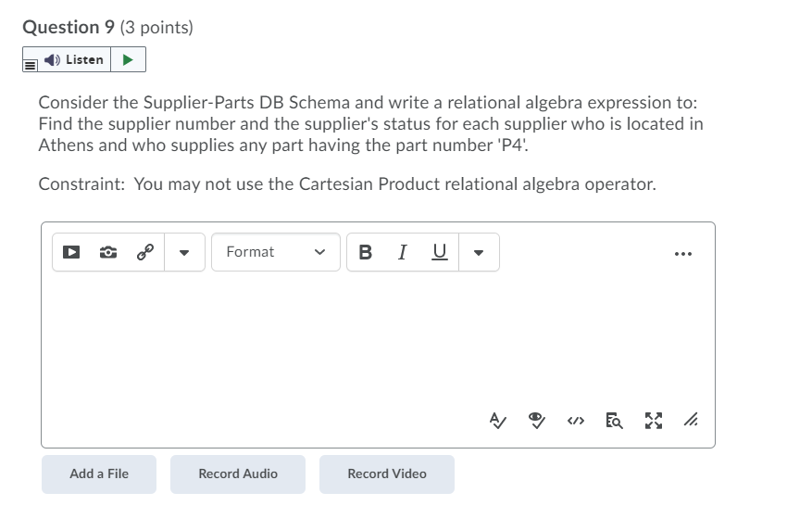Image resolution: width=812 pixels, height=518 pixels.
Task: Toggle underline formatting
Action: coord(439,252)
